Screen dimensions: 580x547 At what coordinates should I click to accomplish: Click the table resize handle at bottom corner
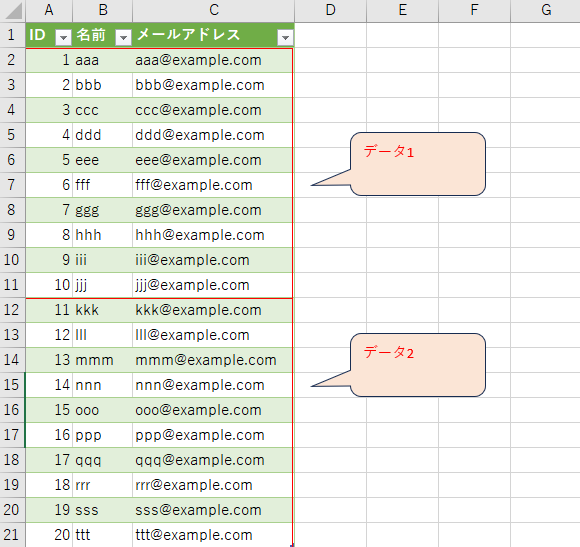coord(292,545)
